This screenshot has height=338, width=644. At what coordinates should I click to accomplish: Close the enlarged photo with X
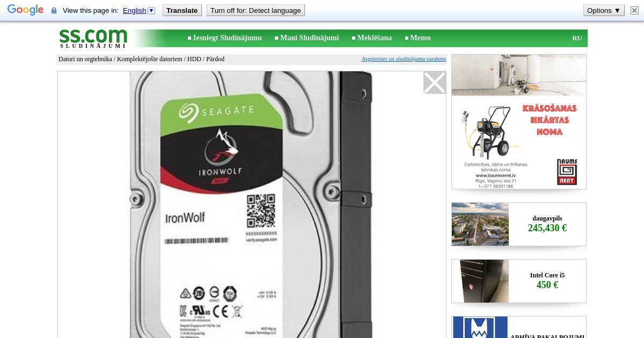[x=435, y=83]
